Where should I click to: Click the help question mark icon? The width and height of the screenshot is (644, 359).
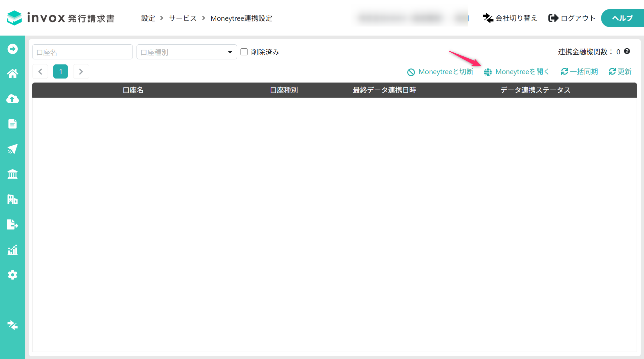point(627,51)
